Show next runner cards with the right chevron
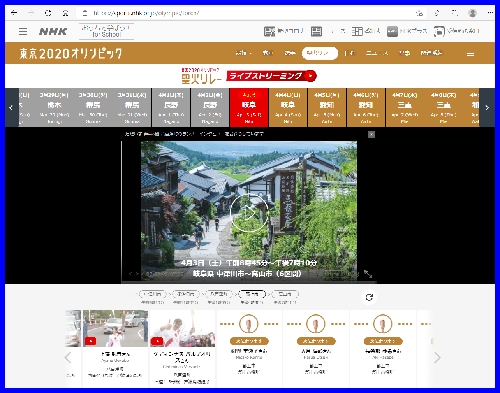The width and height of the screenshot is (500, 393). click(x=437, y=358)
